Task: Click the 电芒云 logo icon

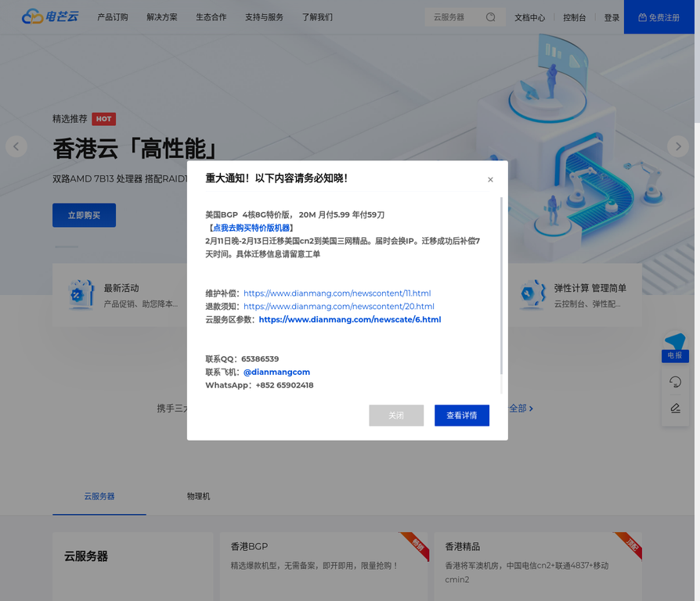Action: 31,16
